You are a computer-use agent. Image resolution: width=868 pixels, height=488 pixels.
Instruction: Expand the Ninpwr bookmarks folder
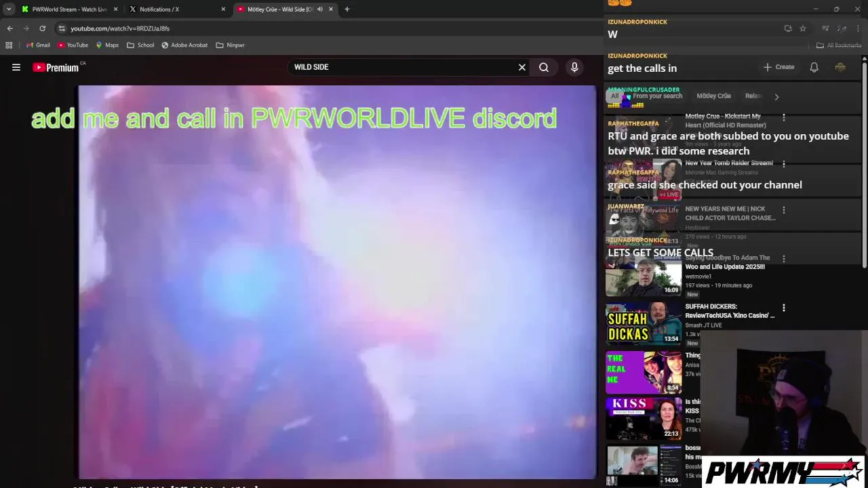click(x=230, y=45)
